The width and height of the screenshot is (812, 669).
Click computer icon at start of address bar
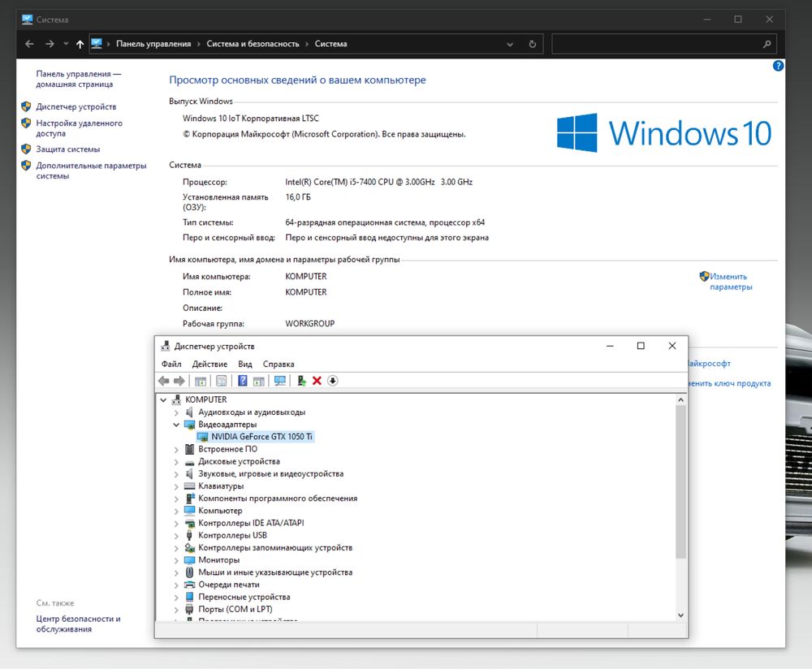97,44
